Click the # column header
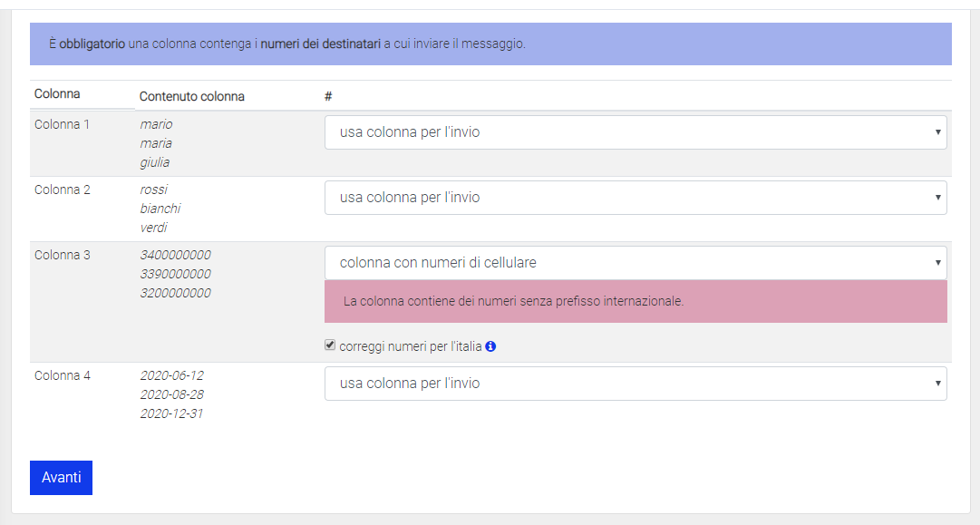 pos(328,96)
